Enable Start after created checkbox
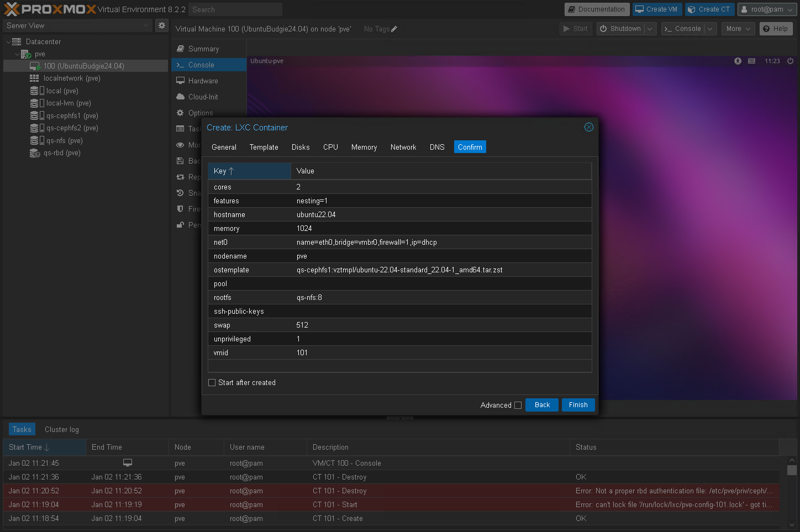Image resolution: width=800 pixels, height=532 pixels. coord(212,382)
